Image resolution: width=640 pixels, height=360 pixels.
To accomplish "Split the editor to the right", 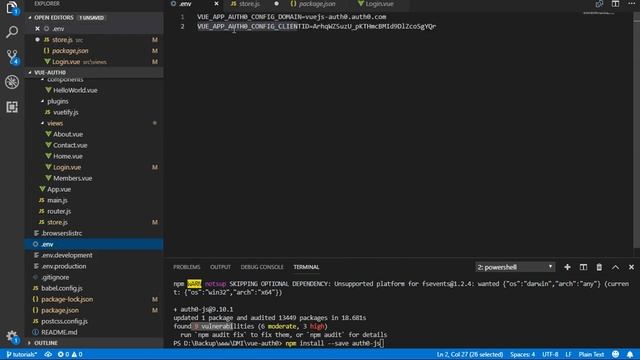I will [615, 4].
